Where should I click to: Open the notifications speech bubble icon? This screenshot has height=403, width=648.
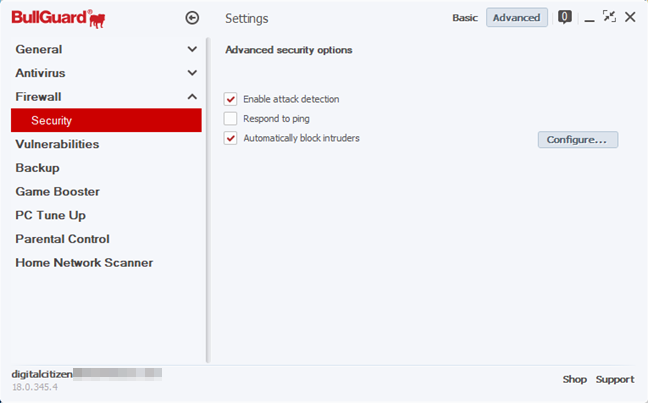pos(565,17)
